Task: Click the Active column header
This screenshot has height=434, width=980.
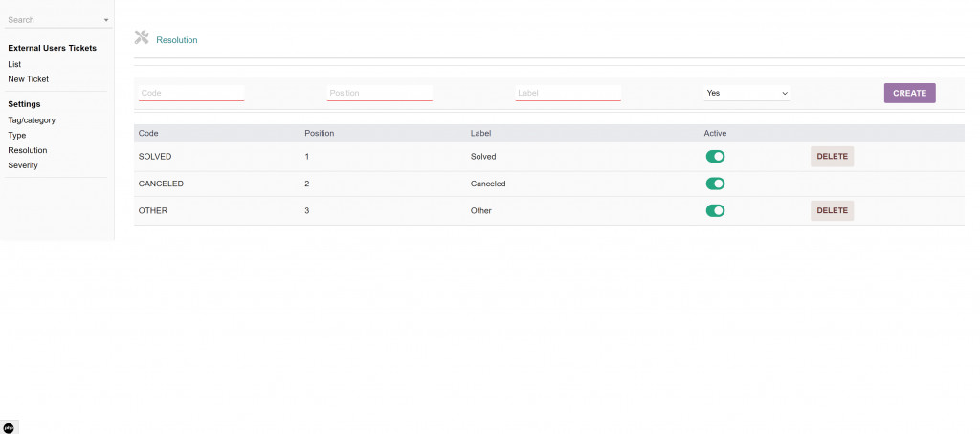Action: click(715, 133)
